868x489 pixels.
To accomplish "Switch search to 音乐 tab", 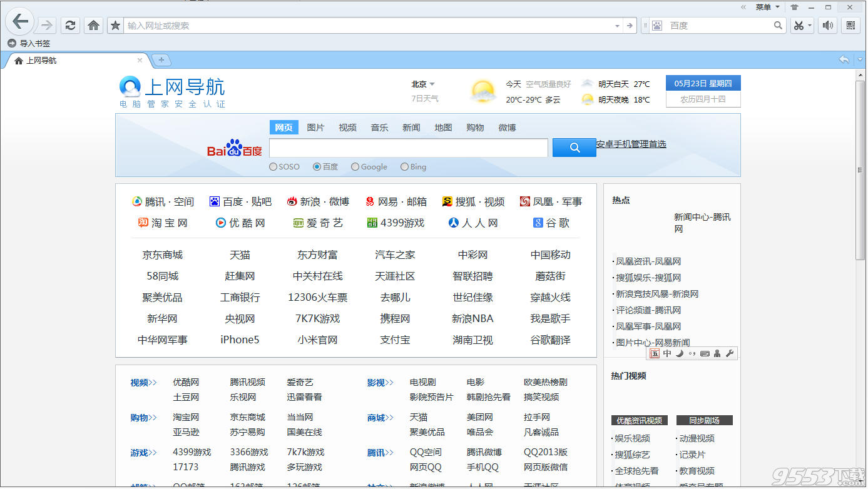I will point(379,128).
